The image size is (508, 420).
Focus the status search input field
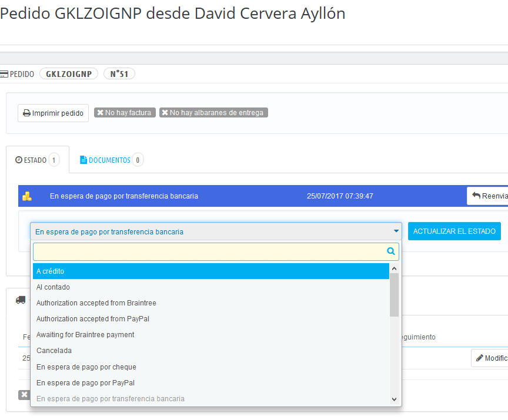(216, 252)
